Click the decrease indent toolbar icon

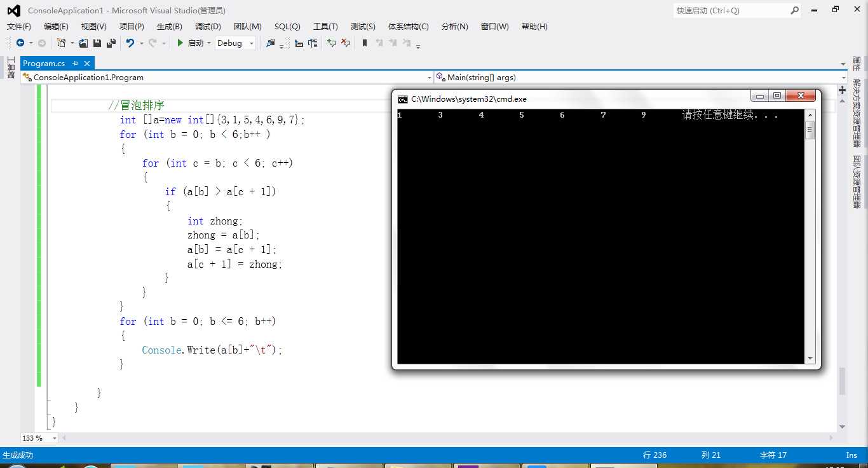click(x=299, y=43)
